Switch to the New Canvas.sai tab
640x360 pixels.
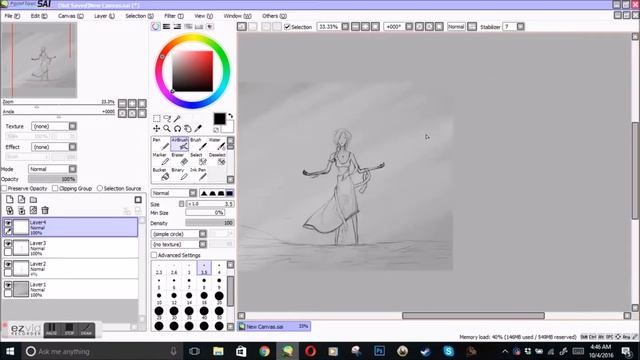tap(274, 327)
